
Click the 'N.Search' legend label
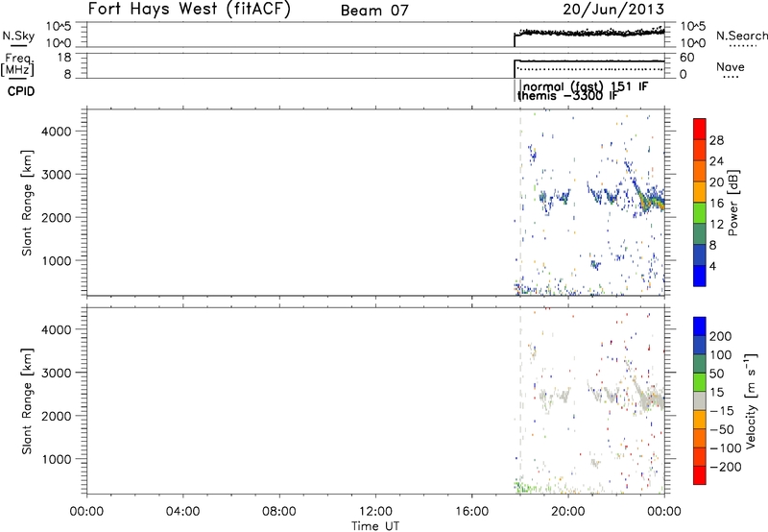tap(741, 36)
